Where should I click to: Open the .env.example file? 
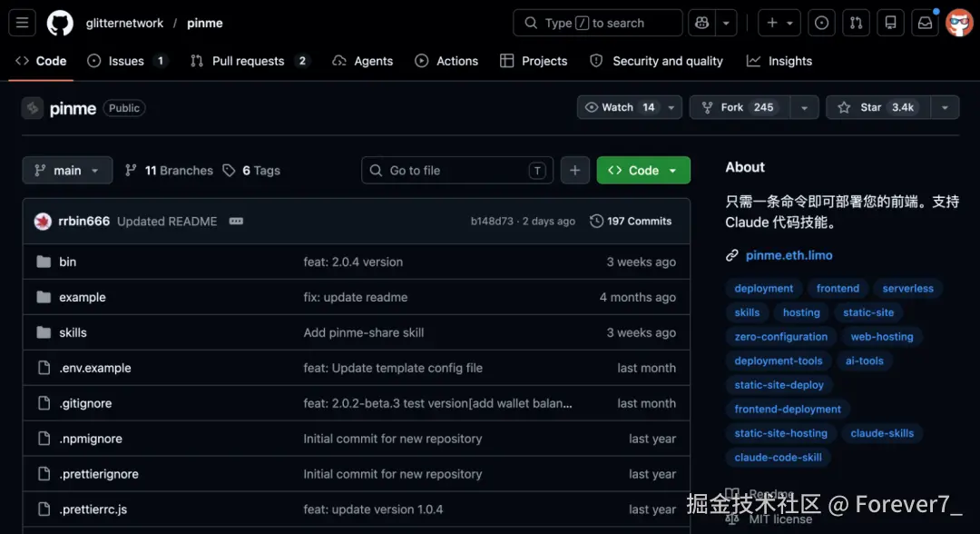coord(95,368)
